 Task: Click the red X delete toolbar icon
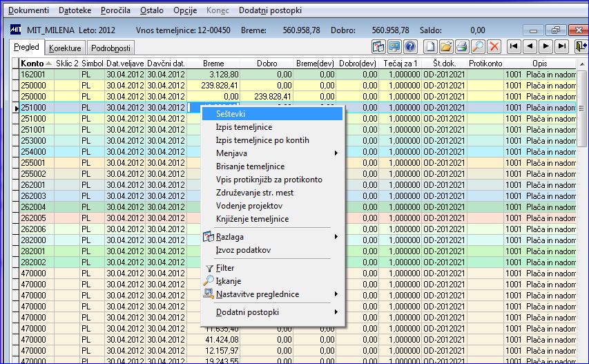tap(494, 47)
